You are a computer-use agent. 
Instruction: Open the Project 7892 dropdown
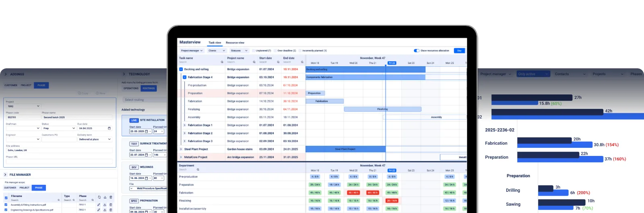point(23,106)
